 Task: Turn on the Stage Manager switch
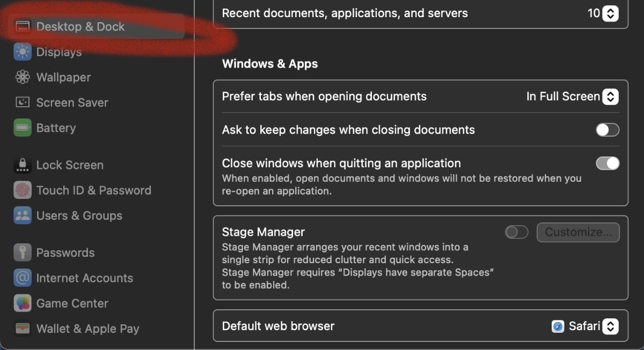pos(516,232)
